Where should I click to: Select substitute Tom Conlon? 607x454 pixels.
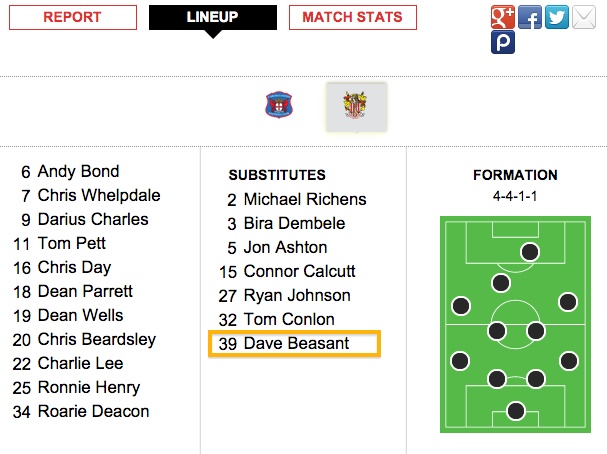click(288, 320)
